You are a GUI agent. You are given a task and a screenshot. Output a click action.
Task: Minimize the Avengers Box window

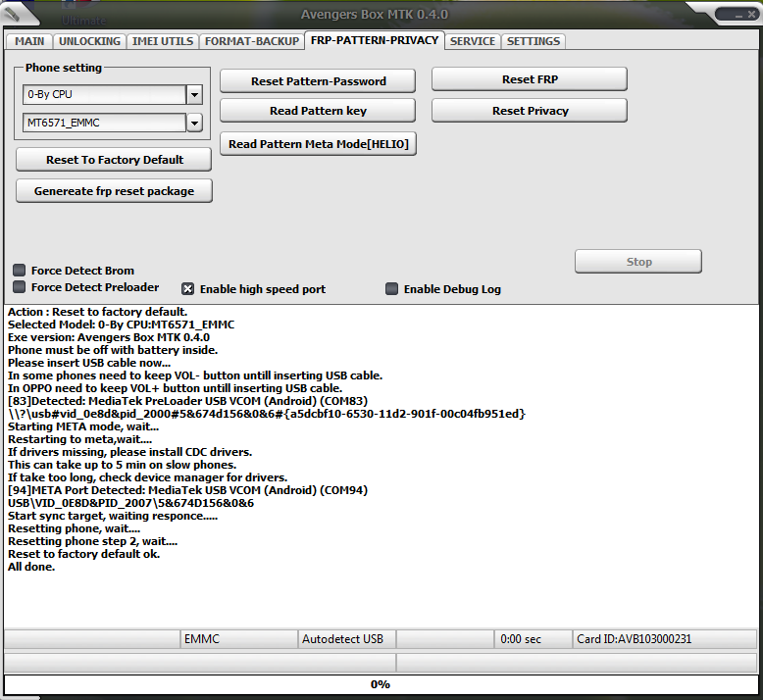tap(738, 15)
